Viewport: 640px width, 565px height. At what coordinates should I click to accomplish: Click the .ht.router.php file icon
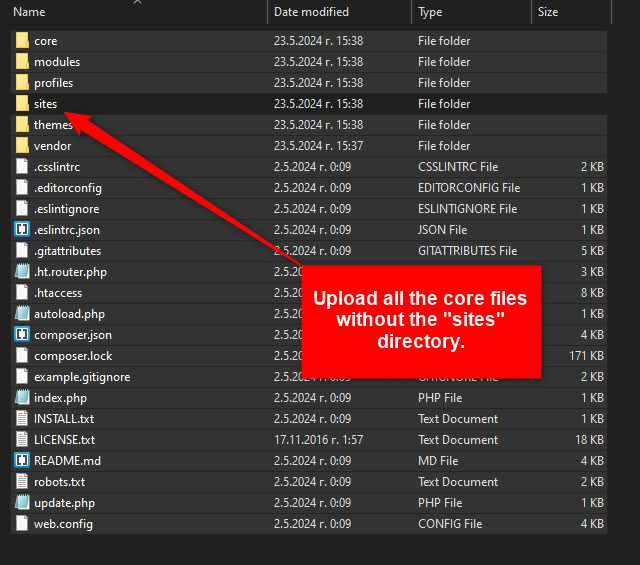22,272
